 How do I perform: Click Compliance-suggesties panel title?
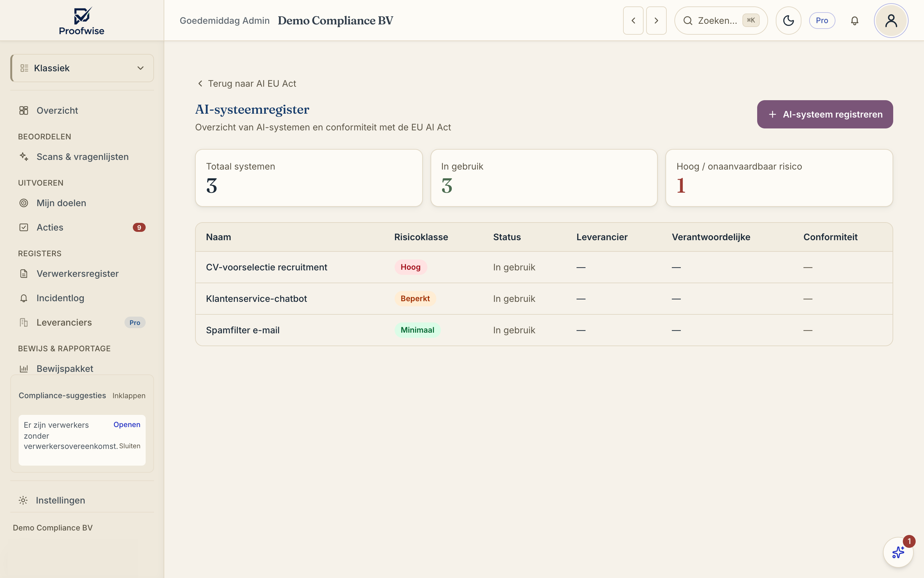pos(62,396)
